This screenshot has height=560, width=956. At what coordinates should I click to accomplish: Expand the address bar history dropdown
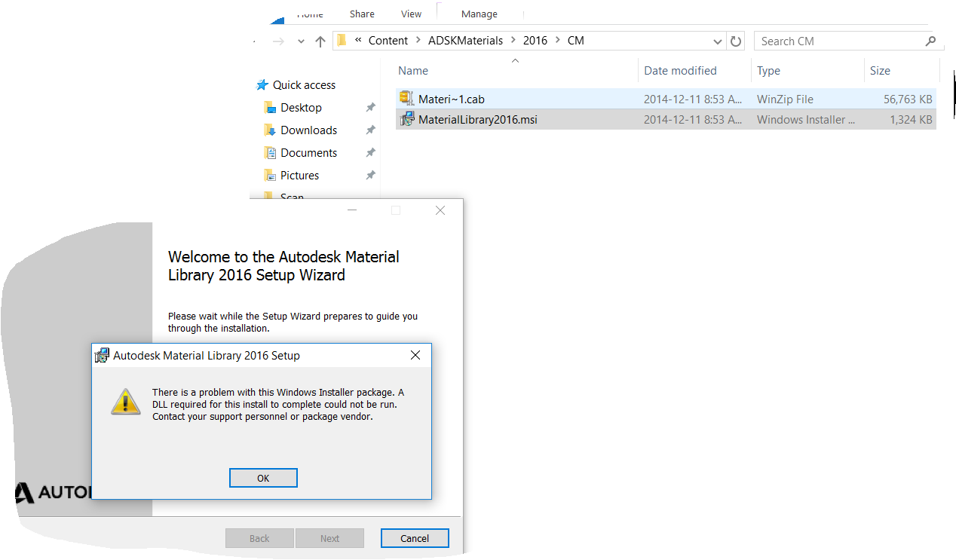coord(718,41)
